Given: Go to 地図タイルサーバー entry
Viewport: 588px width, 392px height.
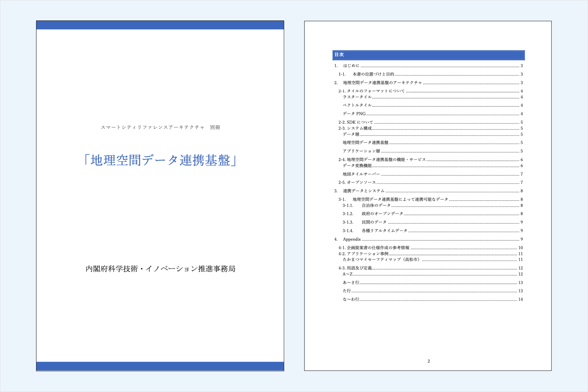Looking at the screenshot, I should [361, 174].
